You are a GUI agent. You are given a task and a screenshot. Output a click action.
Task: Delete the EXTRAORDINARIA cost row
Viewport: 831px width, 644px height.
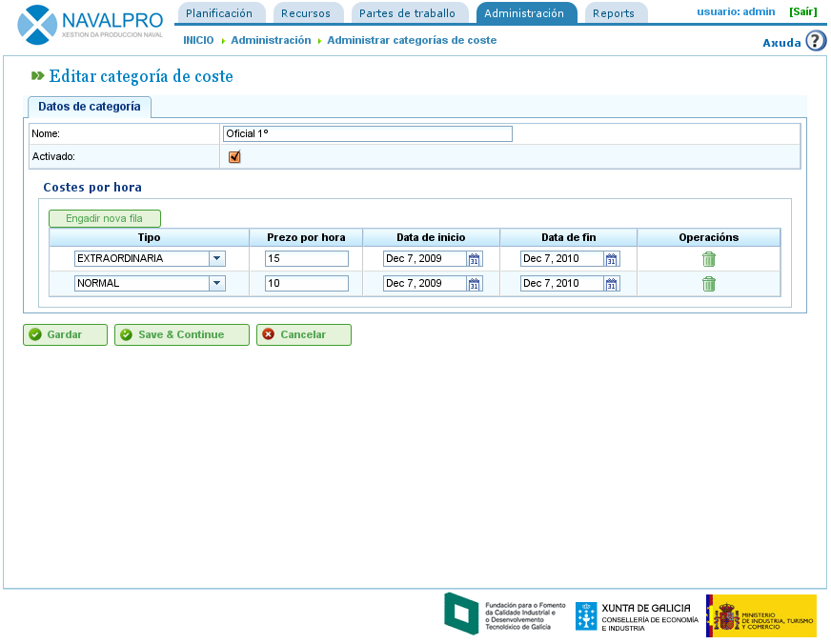point(708,259)
